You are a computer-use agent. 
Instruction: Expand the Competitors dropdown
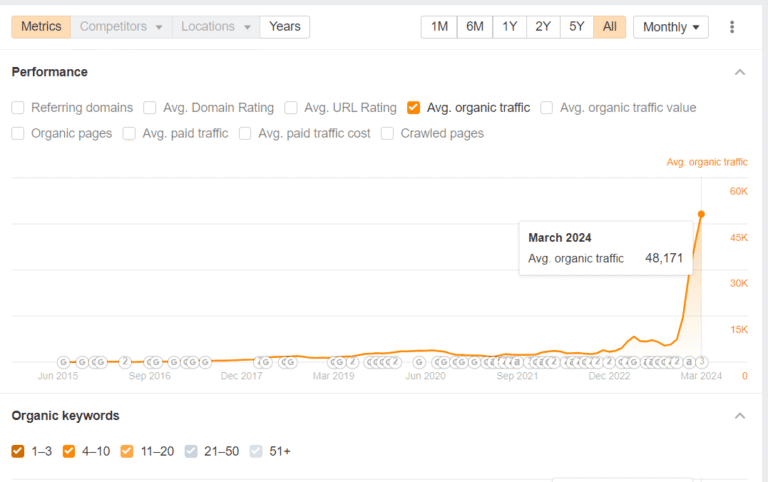click(121, 26)
